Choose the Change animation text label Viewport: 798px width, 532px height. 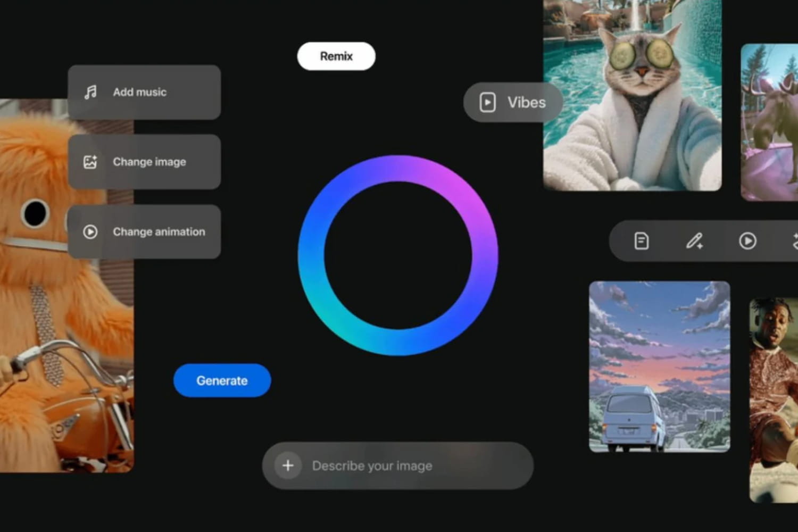(x=159, y=232)
